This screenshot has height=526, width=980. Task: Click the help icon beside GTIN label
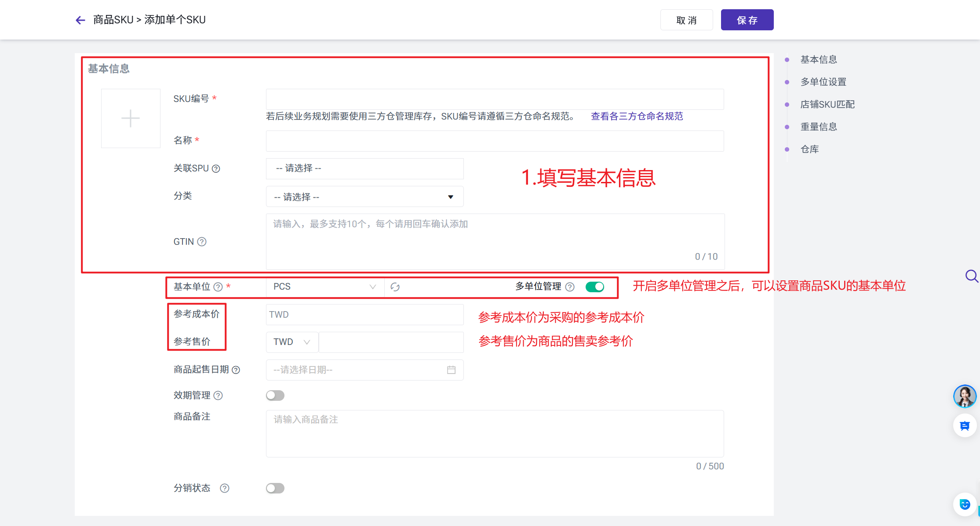click(202, 242)
